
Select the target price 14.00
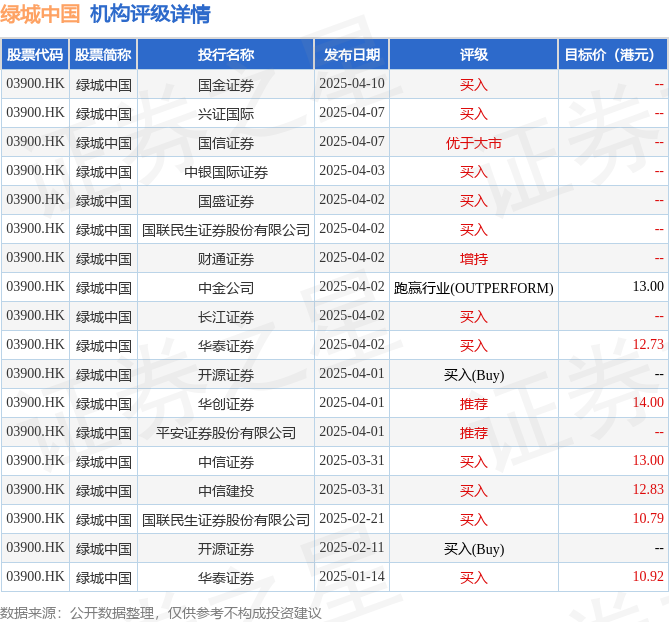pos(648,402)
